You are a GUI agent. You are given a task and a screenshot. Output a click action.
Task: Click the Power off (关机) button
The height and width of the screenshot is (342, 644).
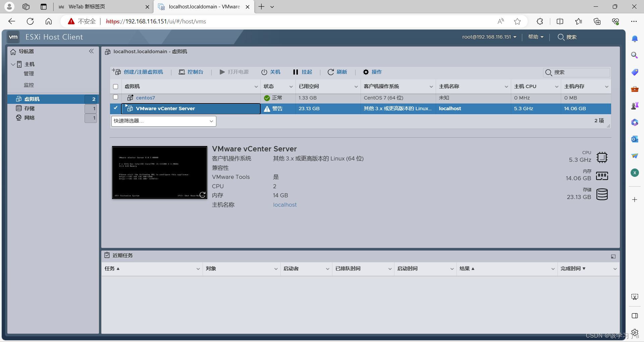(271, 72)
